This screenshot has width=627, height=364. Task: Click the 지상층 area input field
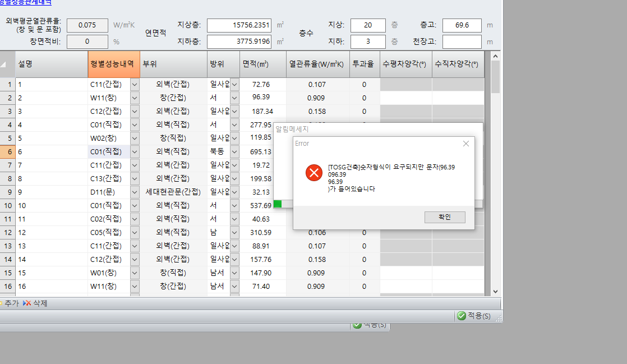[x=239, y=25]
